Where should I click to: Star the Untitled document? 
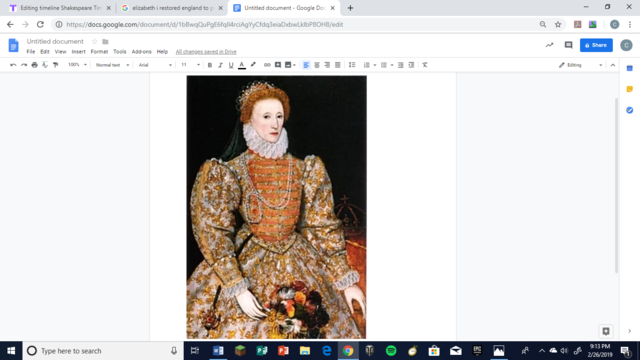[95, 42]
